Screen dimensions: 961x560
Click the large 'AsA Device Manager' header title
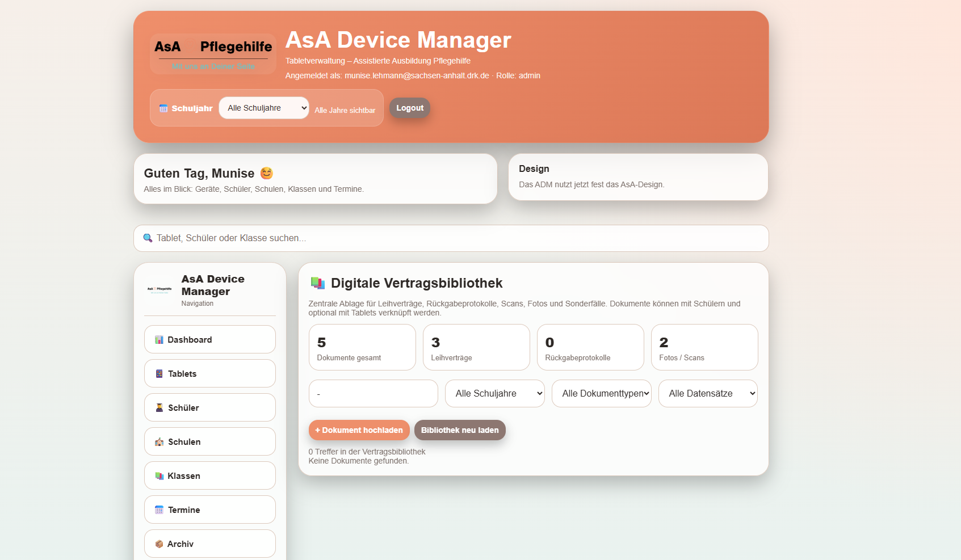point(398,40)
